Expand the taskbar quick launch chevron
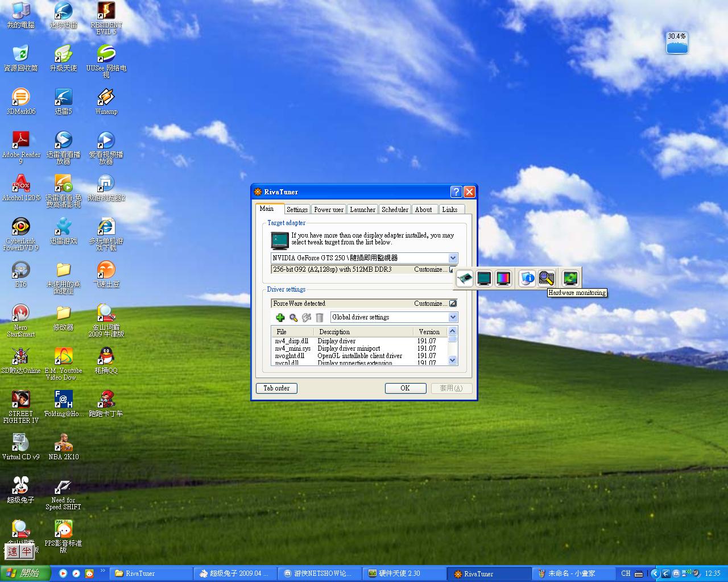The width and height of the screenshot is (728, 582). click(x=103, y=571)
